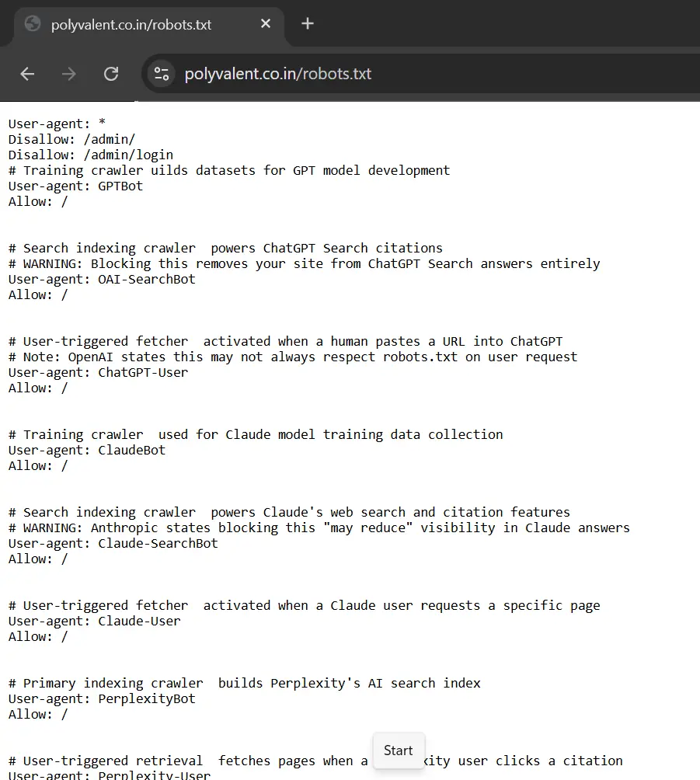700x780 pixels.
Task: Click 'User-agent: ClaudeBot' line
Action: (87, 450)
